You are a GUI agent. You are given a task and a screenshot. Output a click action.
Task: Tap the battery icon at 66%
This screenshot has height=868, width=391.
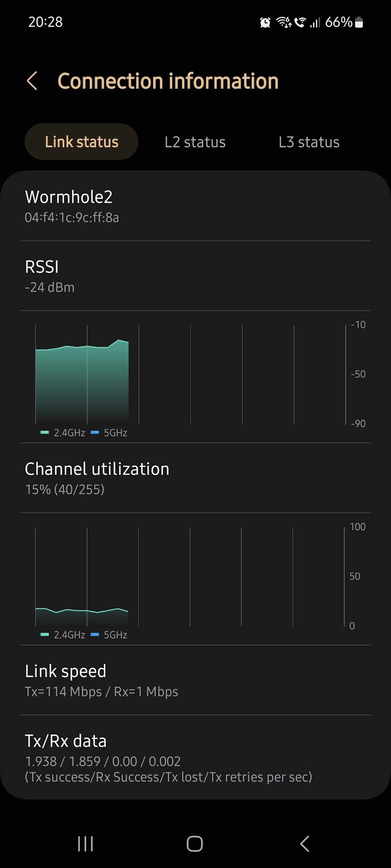359,22
